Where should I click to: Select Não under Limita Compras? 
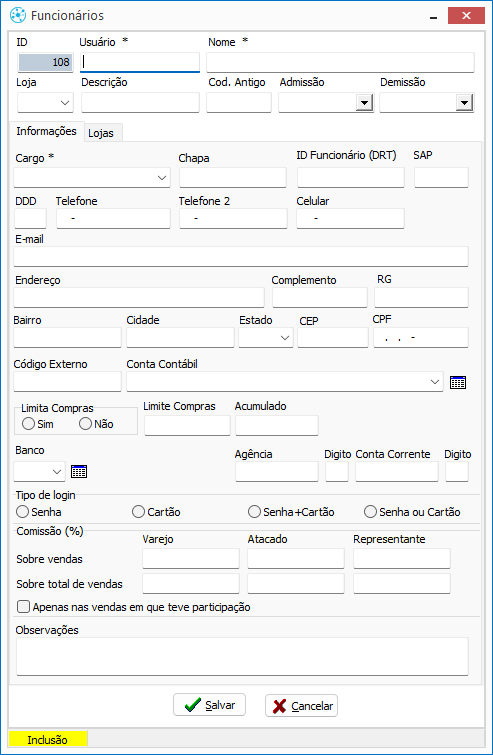click(85, 424)
